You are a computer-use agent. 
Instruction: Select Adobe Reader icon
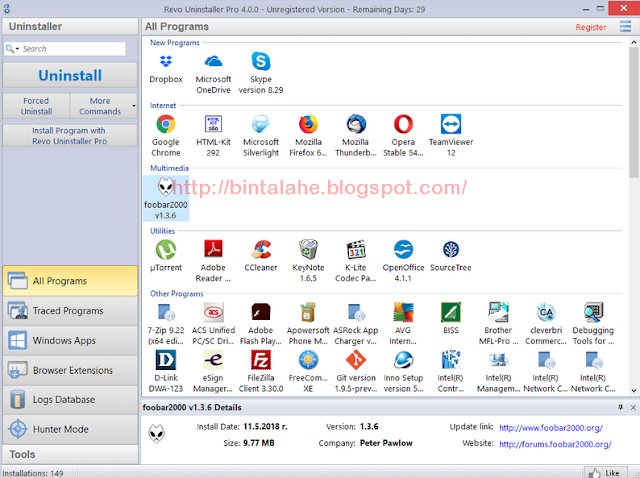(213, 250)
